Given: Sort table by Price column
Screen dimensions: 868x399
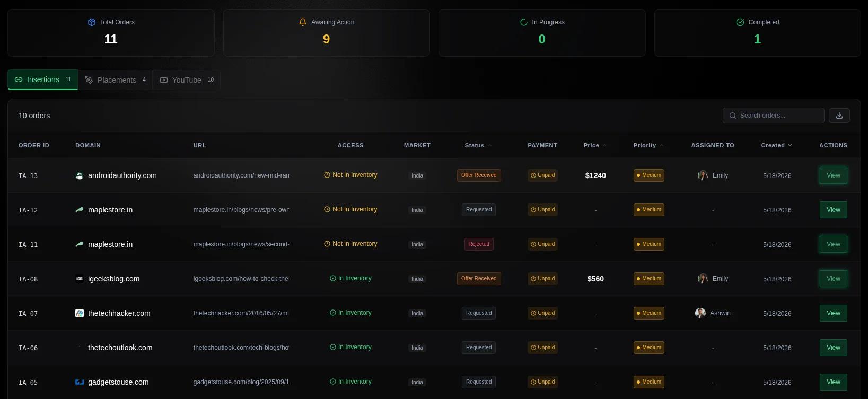Looking at the screenshot, I should point(595,145).
